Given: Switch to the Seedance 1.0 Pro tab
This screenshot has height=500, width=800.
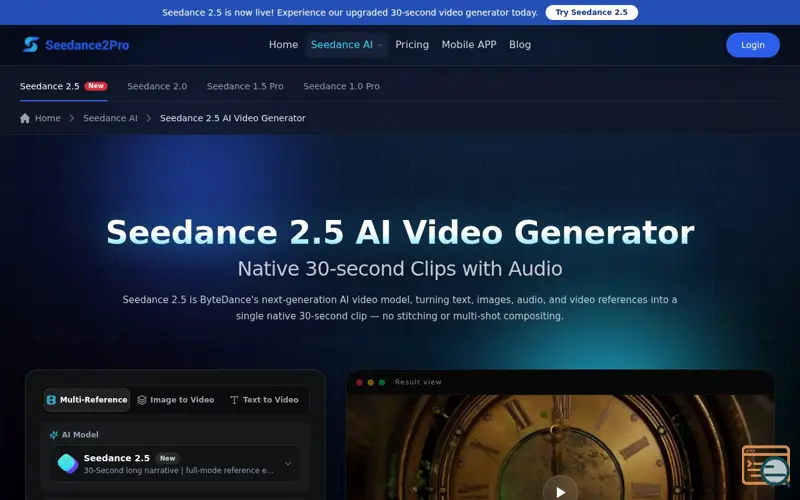Looking at the screenshot, I should pyautogui.click(x=341, y=86).
